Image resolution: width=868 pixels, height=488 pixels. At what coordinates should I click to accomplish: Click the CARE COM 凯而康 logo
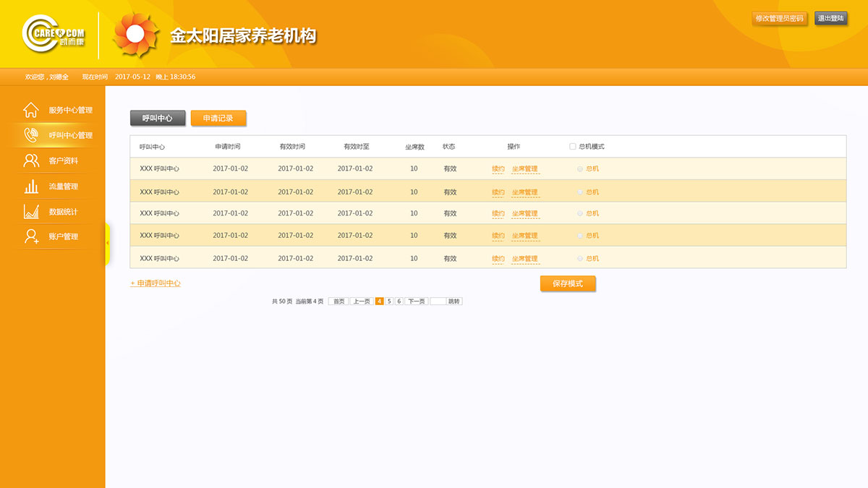tap(54, 33)
